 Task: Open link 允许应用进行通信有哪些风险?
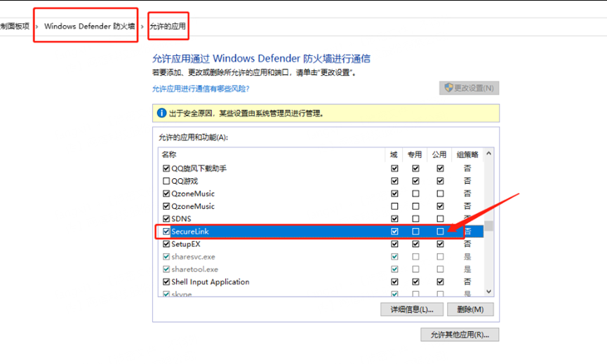click(201, 88)
